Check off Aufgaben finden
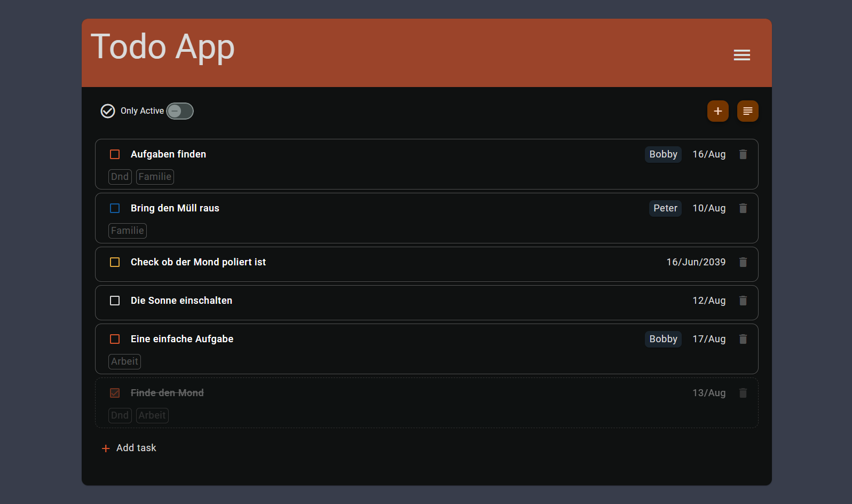852x504 pixels. [115, 154]
